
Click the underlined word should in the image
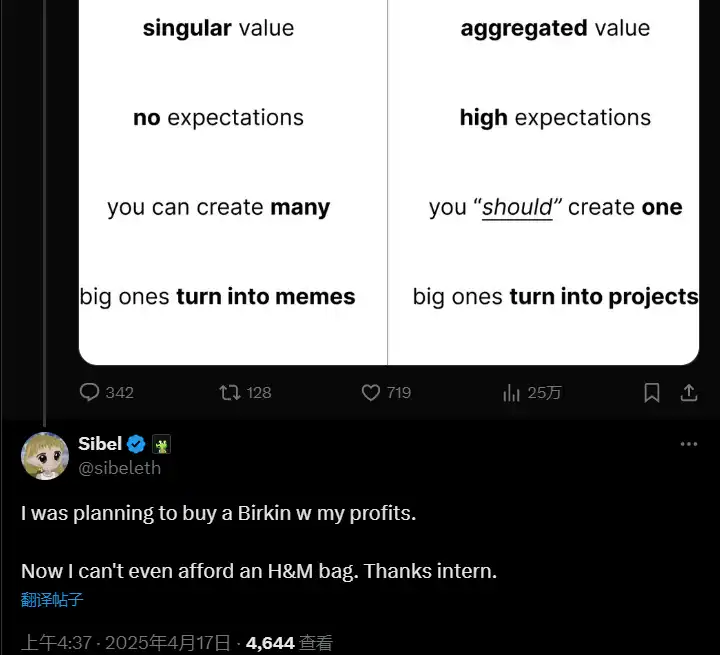pos(517,208)
